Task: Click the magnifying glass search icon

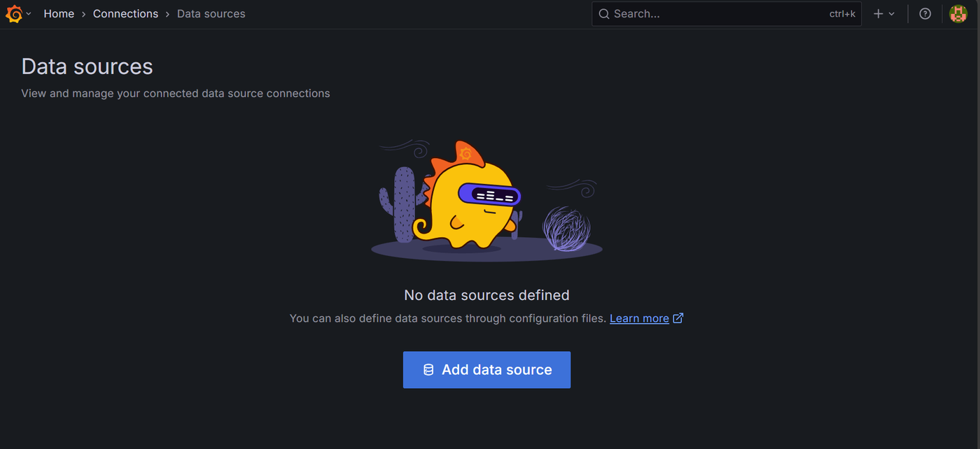Action: 604,14
